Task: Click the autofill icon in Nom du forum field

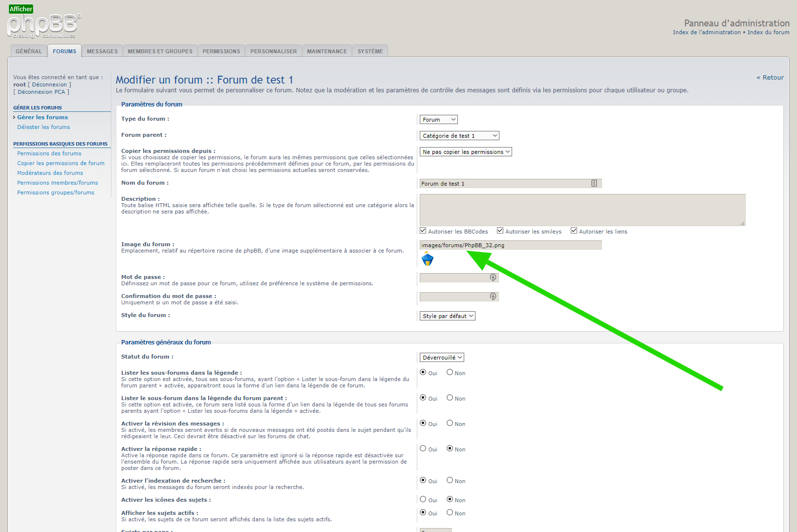Action: point(594,183)
